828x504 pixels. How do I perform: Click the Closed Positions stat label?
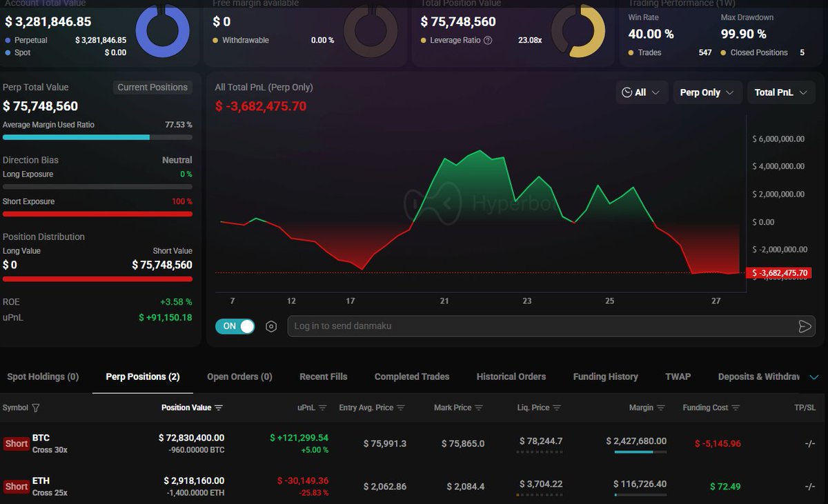click(758, 52)
